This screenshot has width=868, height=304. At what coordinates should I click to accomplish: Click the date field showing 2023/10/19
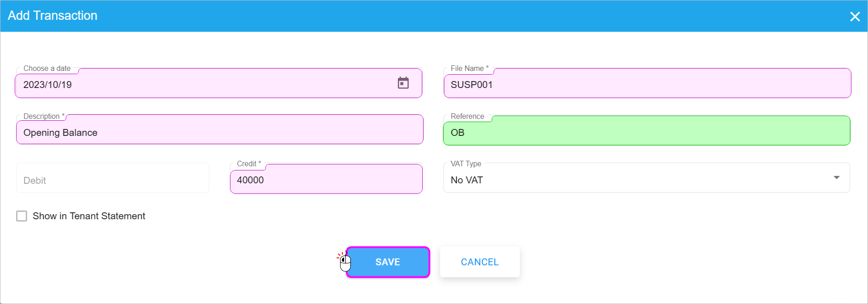(202, 85)
